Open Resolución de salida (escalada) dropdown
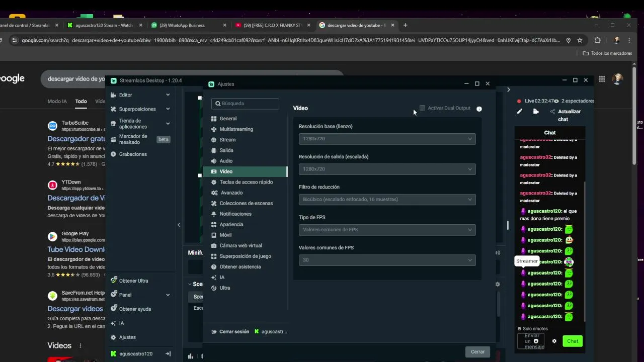The height and width of the screenshot is (362, 644). click(387, 169)
